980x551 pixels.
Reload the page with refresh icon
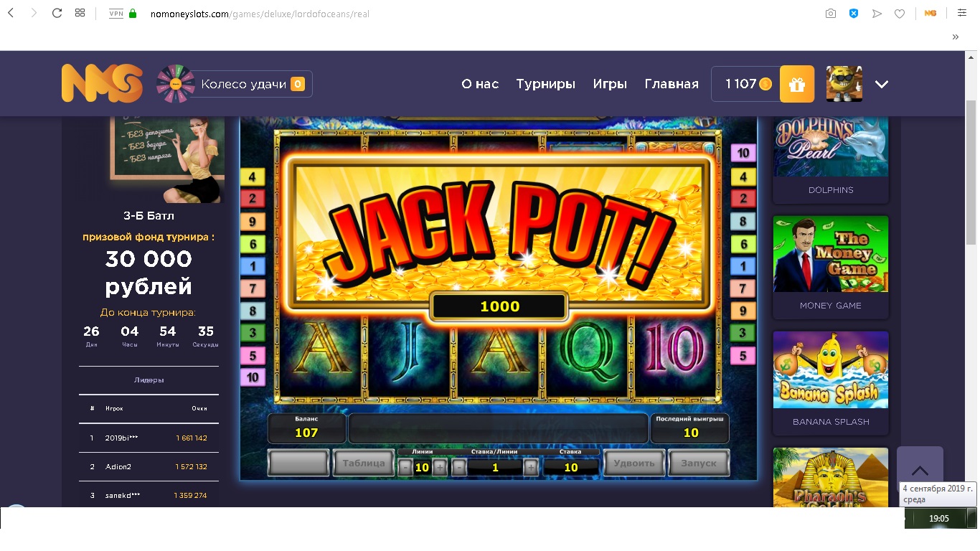pos(57,13)
